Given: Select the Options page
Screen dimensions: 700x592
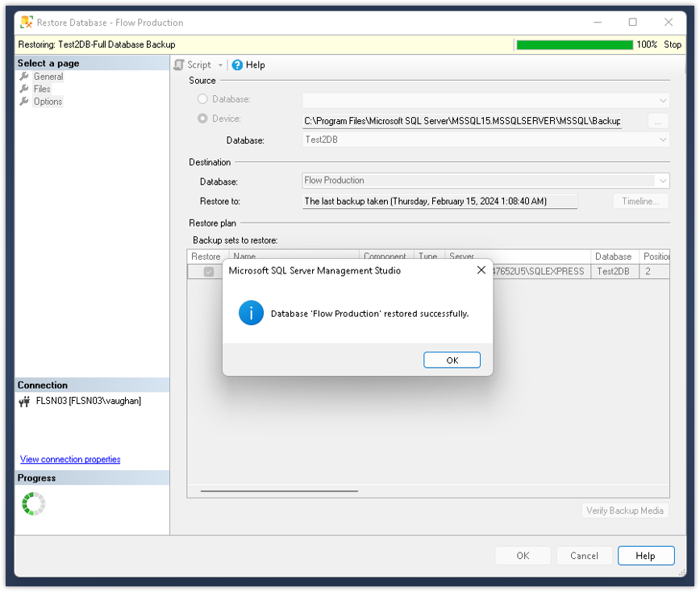Looking at the screenshot, I should (x=48, y=102).
